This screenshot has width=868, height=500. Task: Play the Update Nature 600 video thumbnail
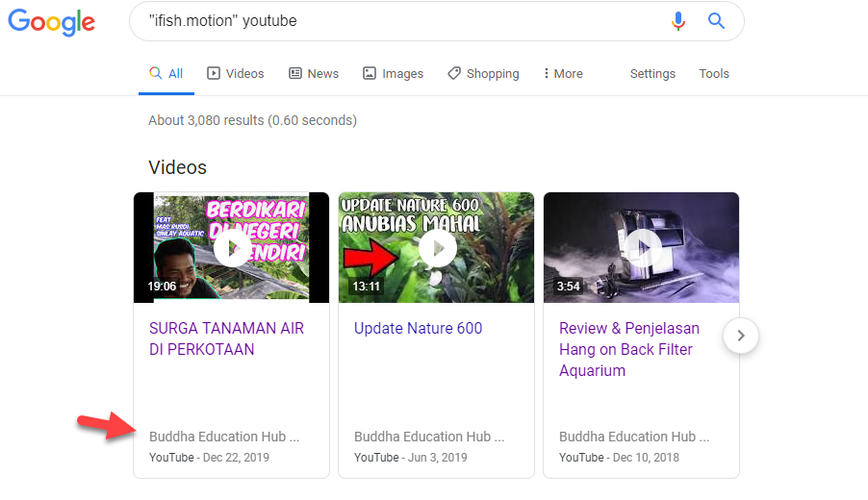pos(436,248)
